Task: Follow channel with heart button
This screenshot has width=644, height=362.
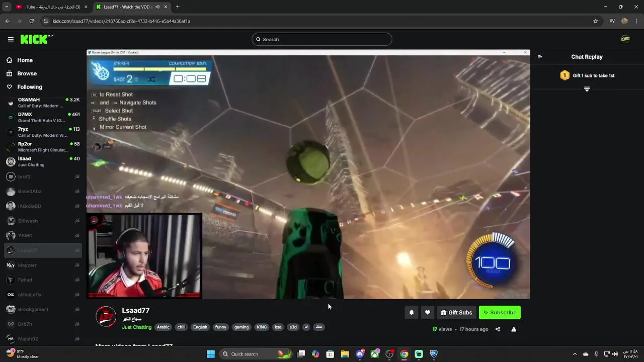Action: 427,312
